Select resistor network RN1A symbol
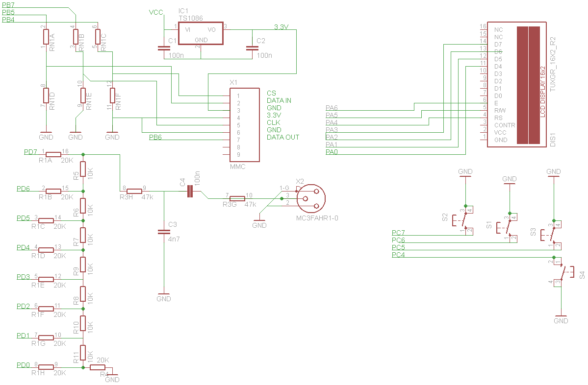The height and width of the screenshot is (385, 588). pyautogui.click(x=46, y=36)
